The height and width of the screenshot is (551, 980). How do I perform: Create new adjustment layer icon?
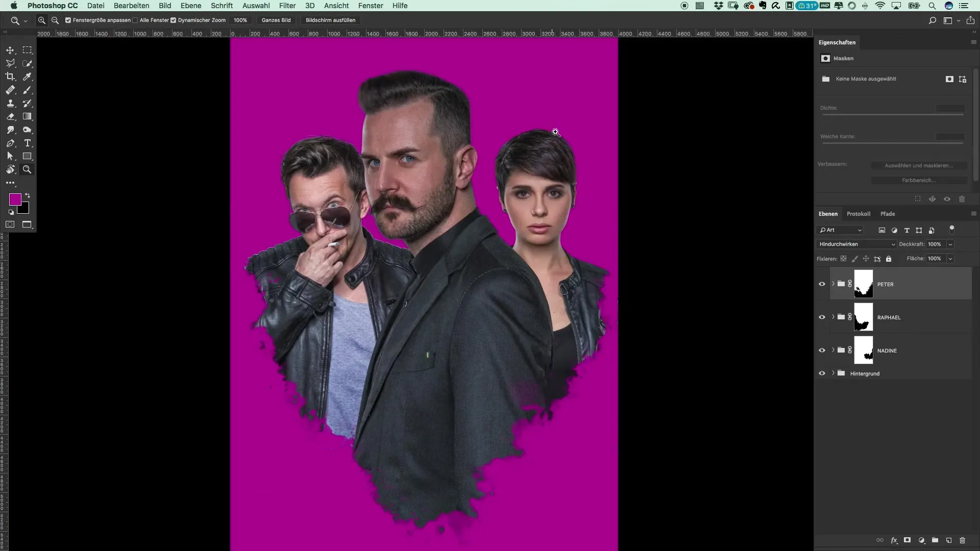(921, 540)
